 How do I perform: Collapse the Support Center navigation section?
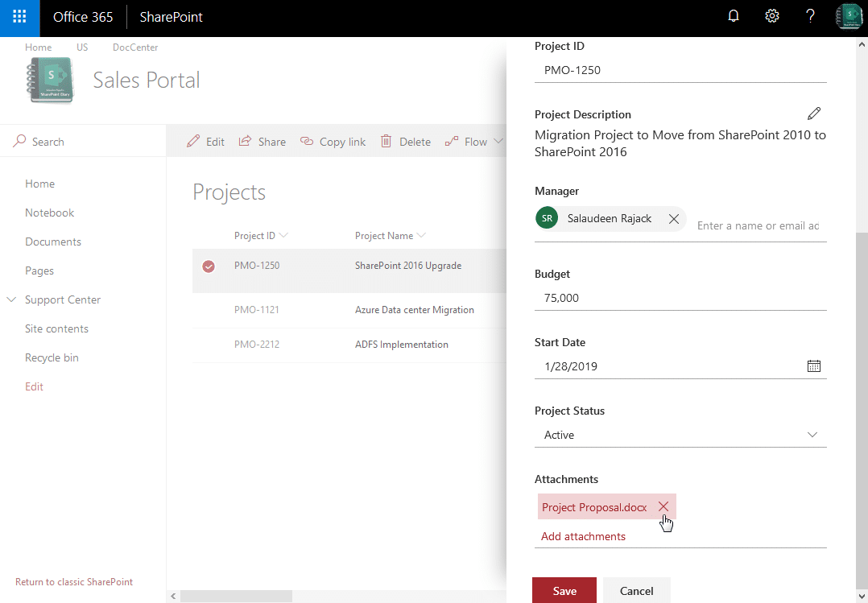[x=10, y=299]
